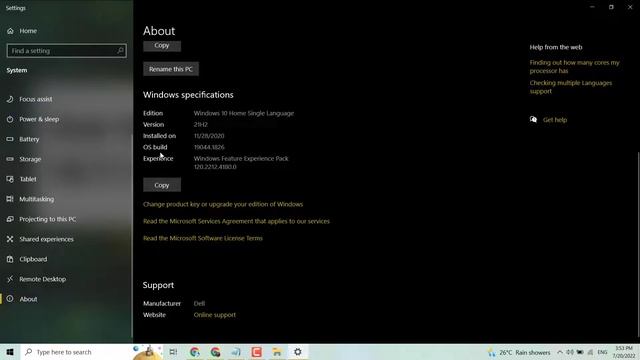Show hidden system tray icons
Screen dimensions: 640x360
[560, 352]
